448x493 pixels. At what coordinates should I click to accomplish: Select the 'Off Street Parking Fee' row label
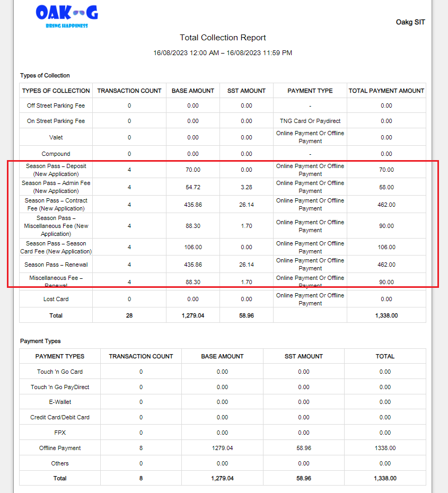(56, 105)
